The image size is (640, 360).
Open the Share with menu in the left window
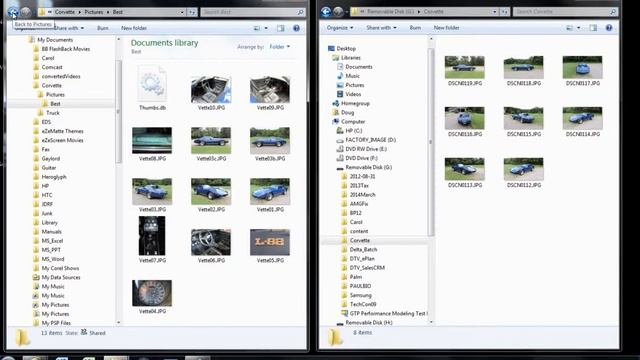pos(69,28)
